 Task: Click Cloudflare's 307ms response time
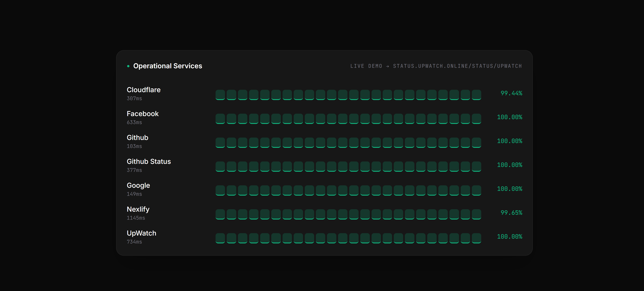coord(134,98)
